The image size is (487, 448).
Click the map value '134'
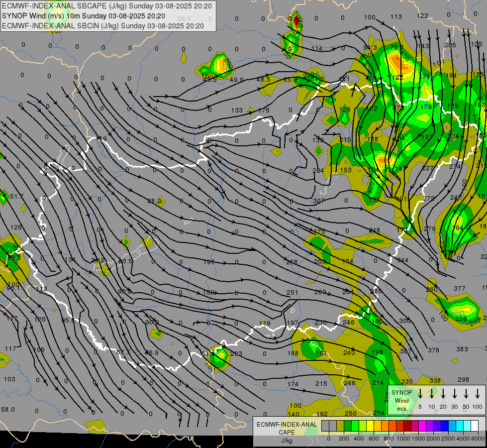(x=70, y=259)
